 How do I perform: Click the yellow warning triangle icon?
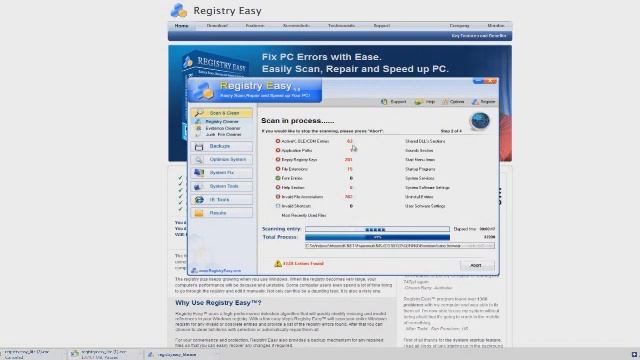click(278, 264)
